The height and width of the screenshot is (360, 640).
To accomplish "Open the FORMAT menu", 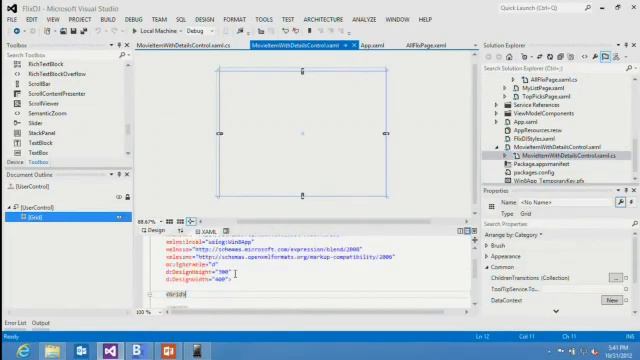I will [x=235, y=20].
